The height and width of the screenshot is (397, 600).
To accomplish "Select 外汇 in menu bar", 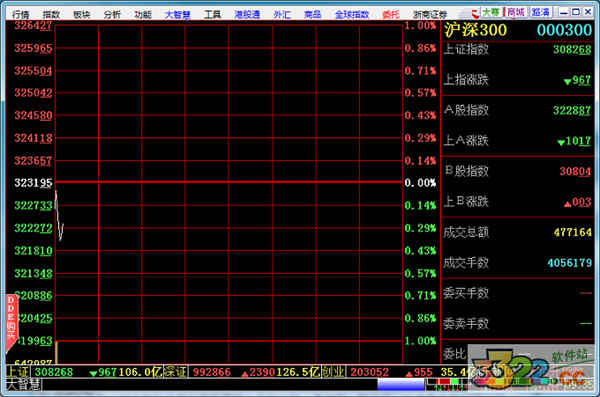I will coord(282,15).
